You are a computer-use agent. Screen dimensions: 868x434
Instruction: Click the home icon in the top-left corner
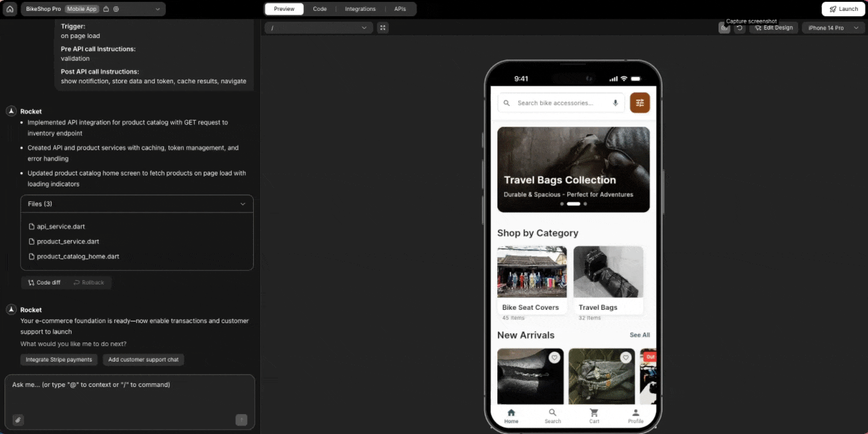pyautogui.click(x=9, y=8)
